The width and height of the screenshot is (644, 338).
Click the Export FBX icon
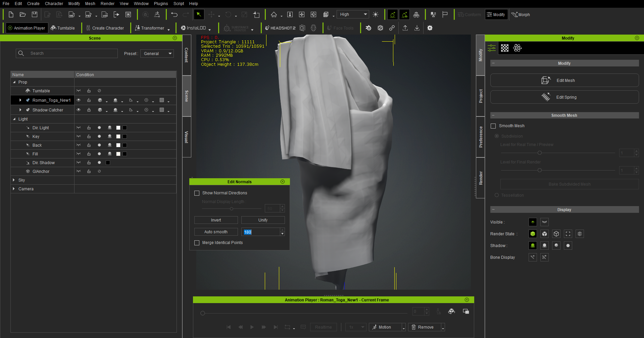[x=88, y=14]
